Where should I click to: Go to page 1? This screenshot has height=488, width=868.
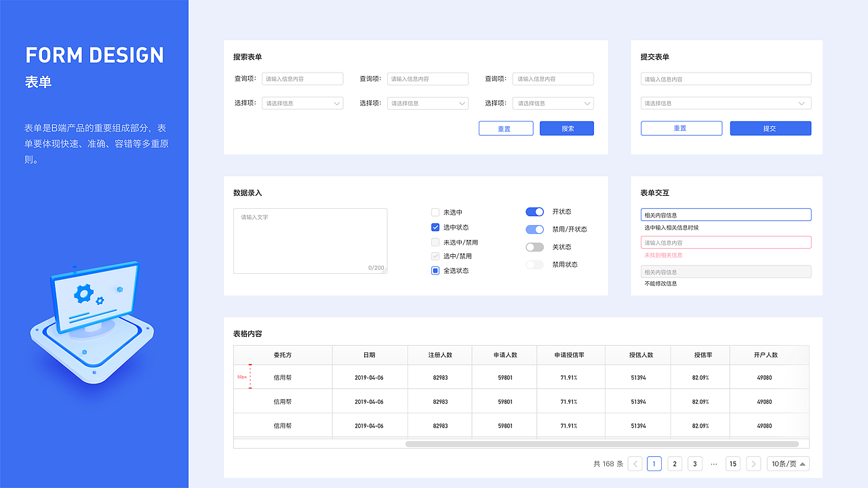(x=654, y=464)
